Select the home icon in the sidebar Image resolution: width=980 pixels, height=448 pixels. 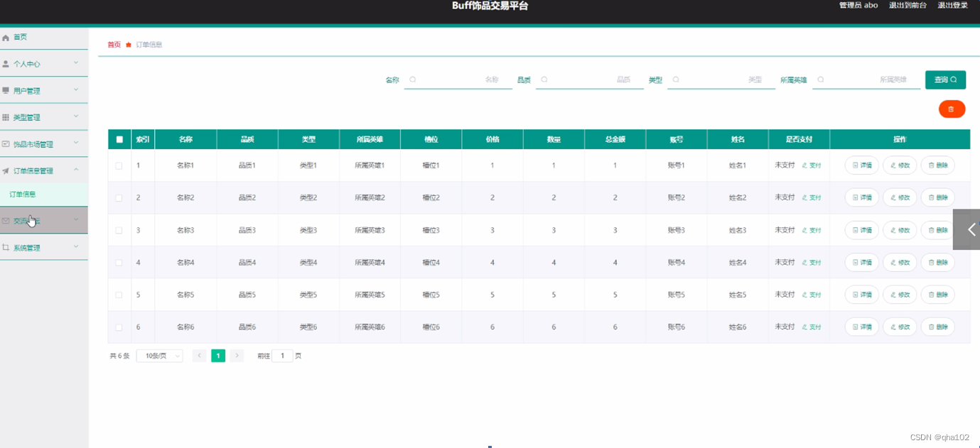7,37
